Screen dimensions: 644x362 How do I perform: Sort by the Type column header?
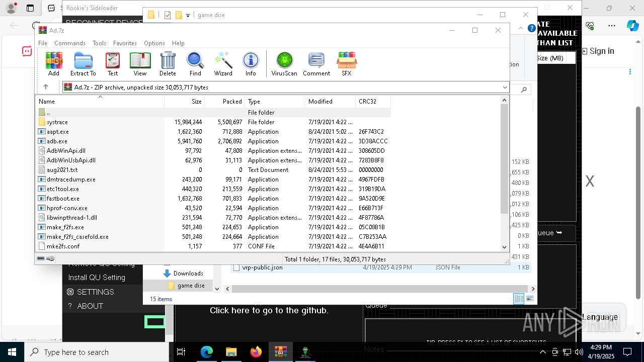pos(275,101)
